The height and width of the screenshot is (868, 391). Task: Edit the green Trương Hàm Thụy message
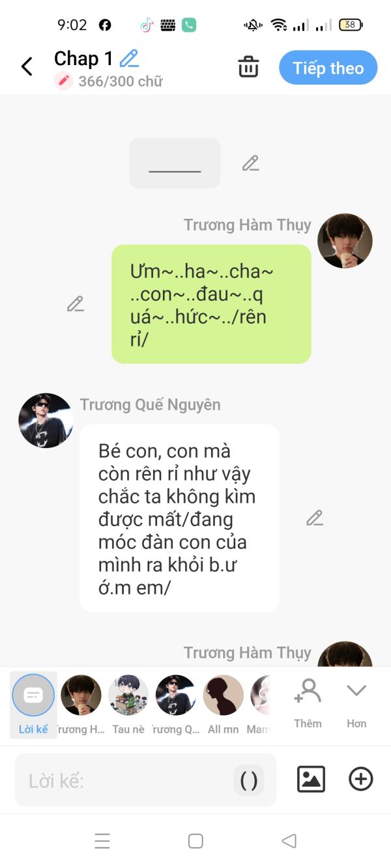point(76,304)
